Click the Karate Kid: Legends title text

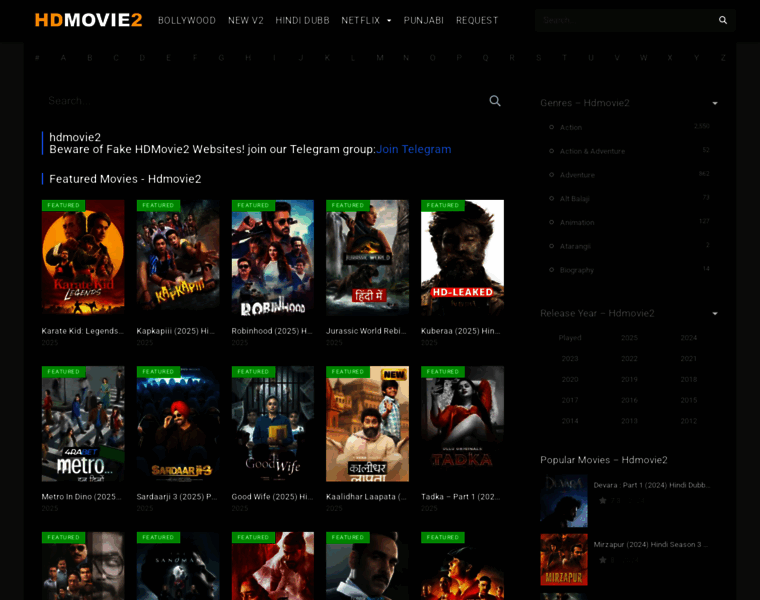pyautogui.click(x=82, y=331)
